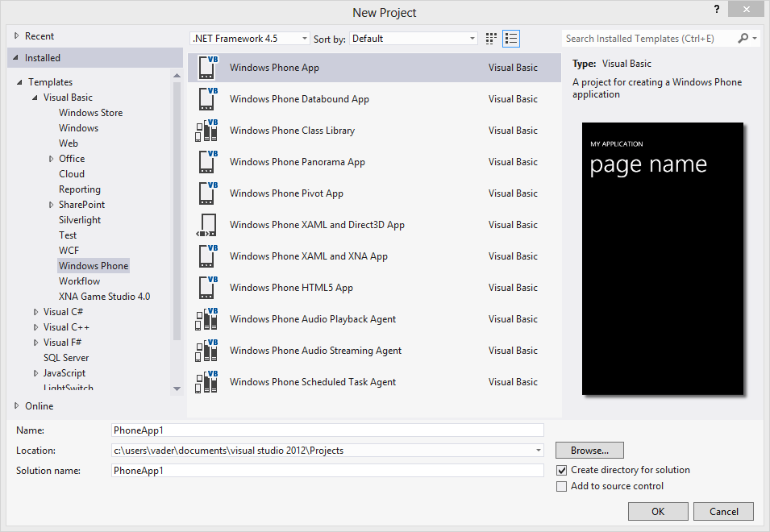Expand the Visual C++ node
Viewport: 770px width, 532px height.
(x=35, y=327)
